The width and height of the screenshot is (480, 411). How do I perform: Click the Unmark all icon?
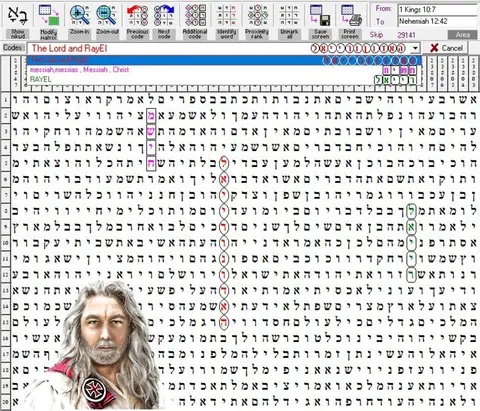tap(289, 15)
